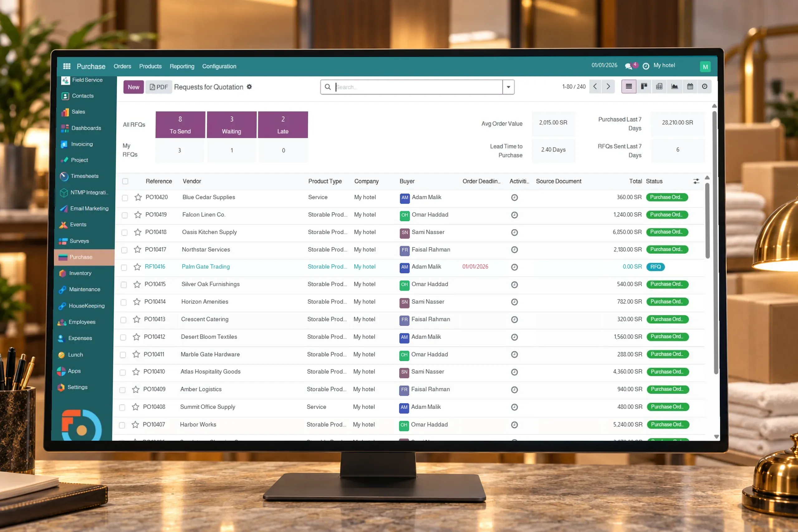Open the My hotel company switcher
798x532 pixels.
click(664, 65)
